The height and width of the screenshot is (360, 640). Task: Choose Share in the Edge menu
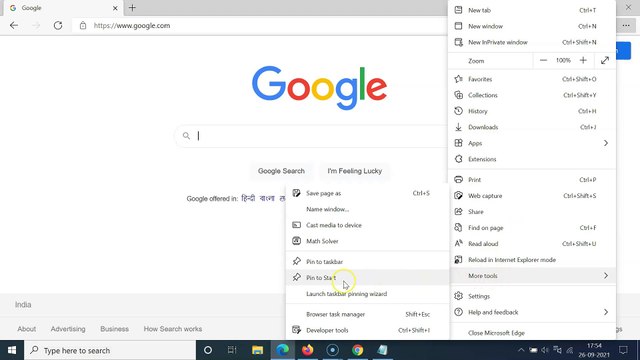531,211
